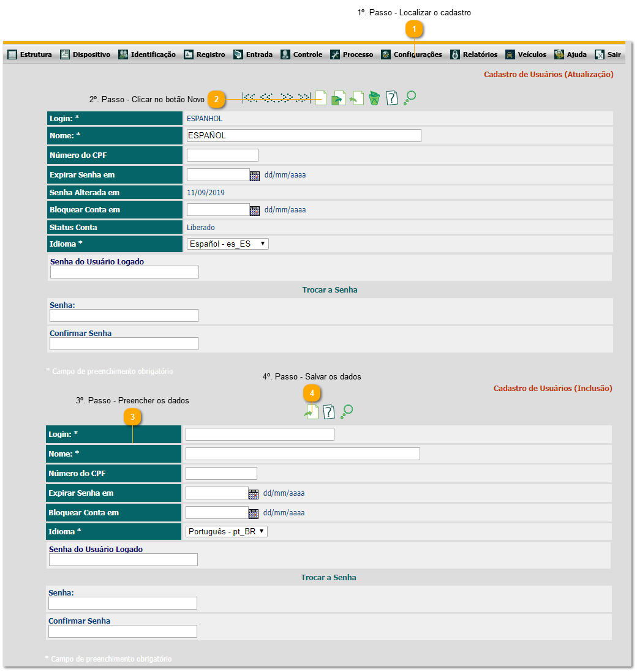The height and width of the screenshot is (672, 637).
Task: Click heading Cadastro de Usuários (Atualização)
Action: pyautogui.click(x=549, y=75)
